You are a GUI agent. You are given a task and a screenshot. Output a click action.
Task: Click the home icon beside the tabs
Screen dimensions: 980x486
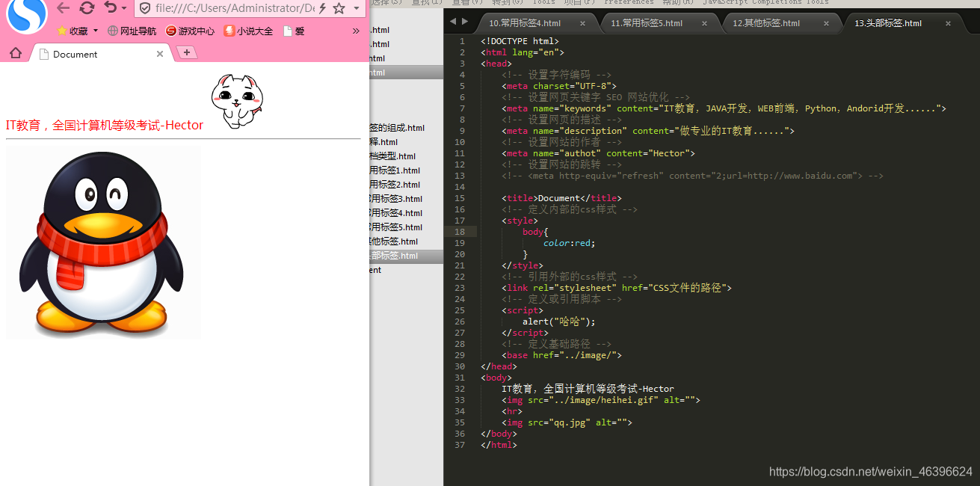coord(15,54)
